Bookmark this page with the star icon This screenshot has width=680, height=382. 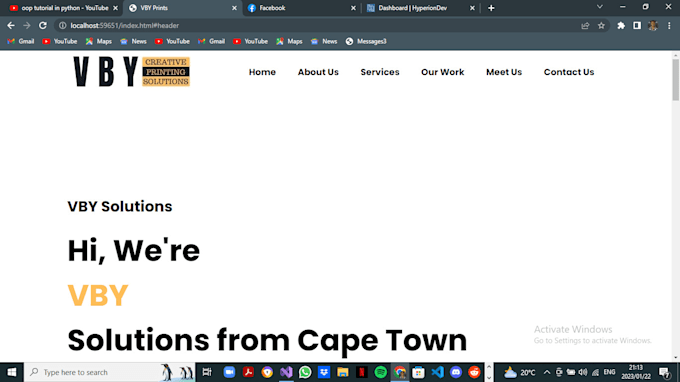(601, 26)
